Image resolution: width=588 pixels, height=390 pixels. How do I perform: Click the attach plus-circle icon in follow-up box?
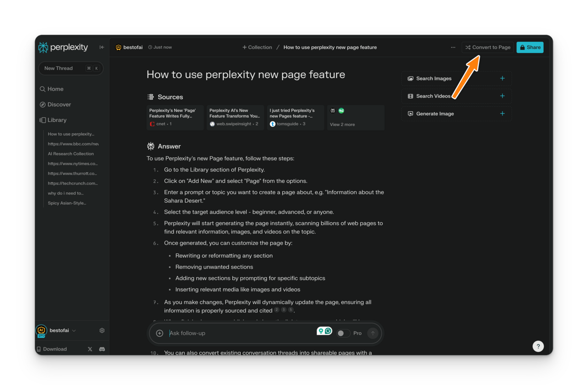[160, 333]
